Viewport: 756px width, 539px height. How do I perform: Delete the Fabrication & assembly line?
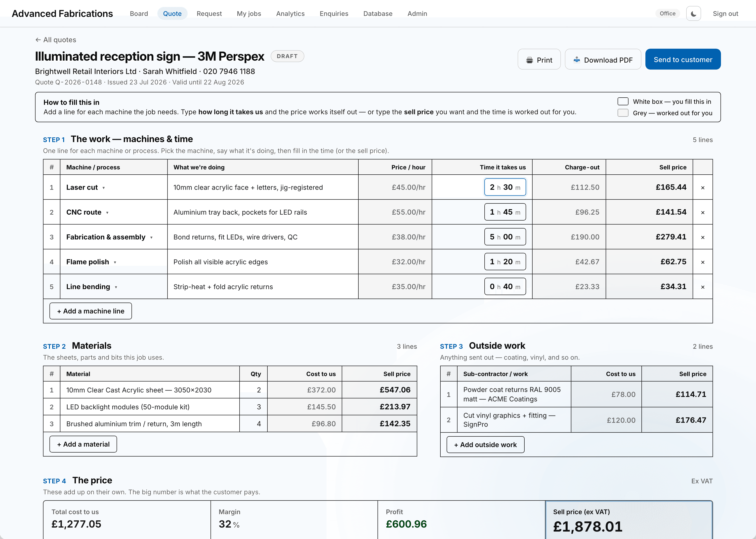click(703, 237)
